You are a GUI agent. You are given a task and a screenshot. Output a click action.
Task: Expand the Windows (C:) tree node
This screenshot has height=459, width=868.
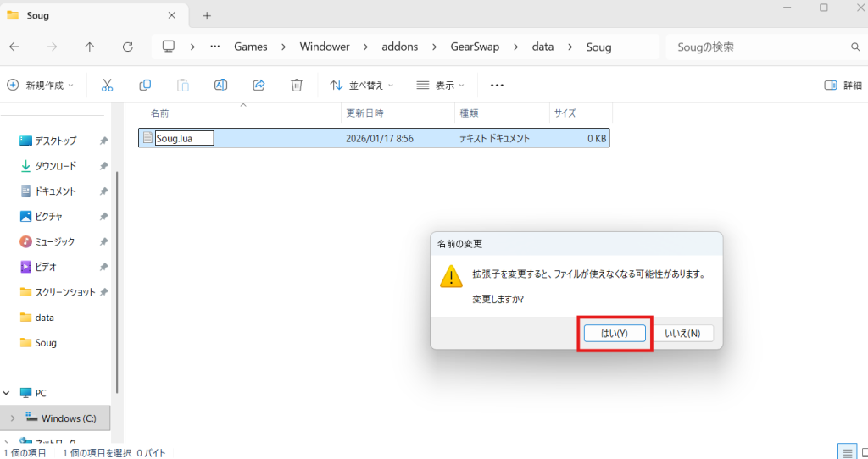11,418
